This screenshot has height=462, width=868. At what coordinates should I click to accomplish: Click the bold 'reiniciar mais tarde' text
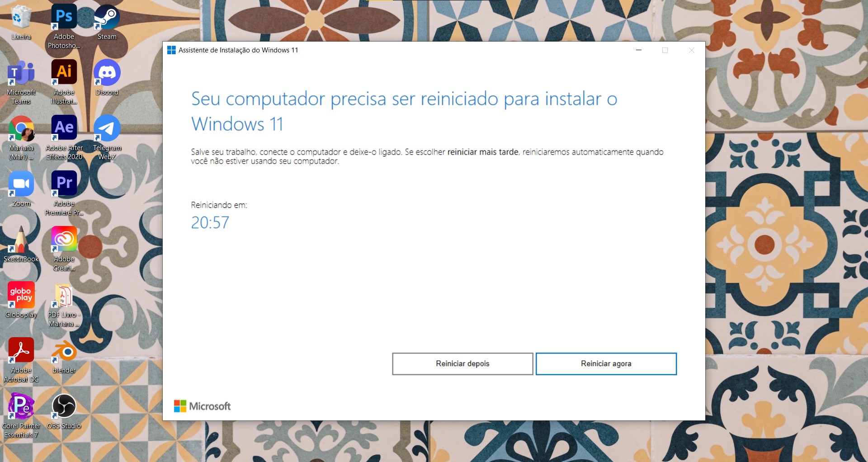(x=483, y=152)
